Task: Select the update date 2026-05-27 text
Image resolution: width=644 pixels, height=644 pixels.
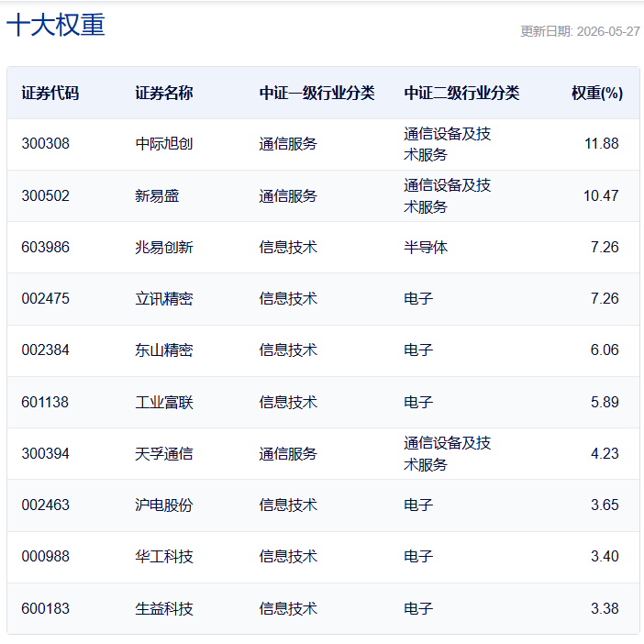Action: coord(608,31)
